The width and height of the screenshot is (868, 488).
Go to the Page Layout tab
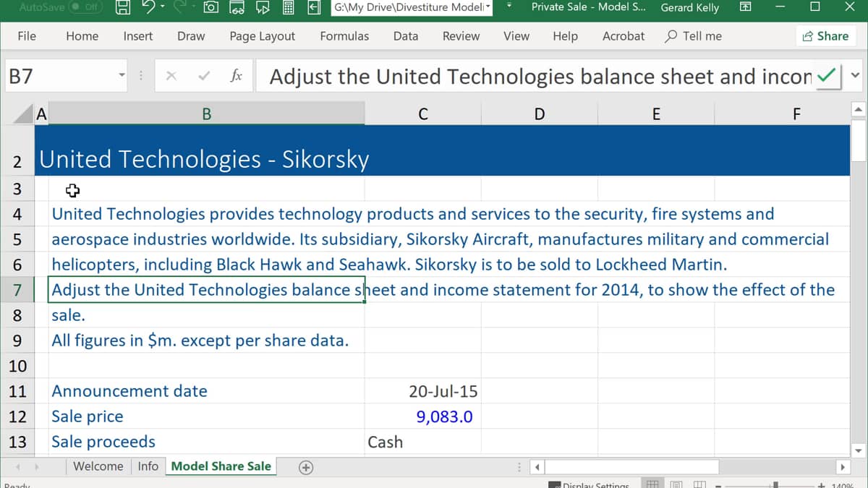pyautogui.click(x=262, y=36)
